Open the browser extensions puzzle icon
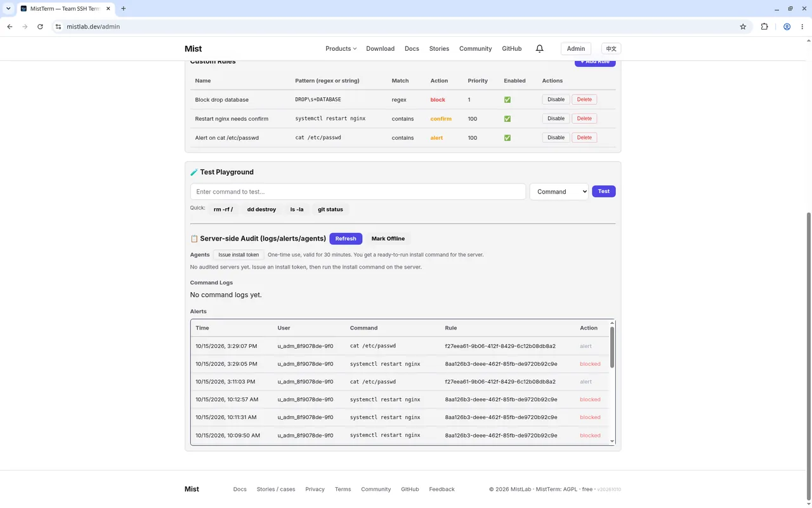 [764, 27]
